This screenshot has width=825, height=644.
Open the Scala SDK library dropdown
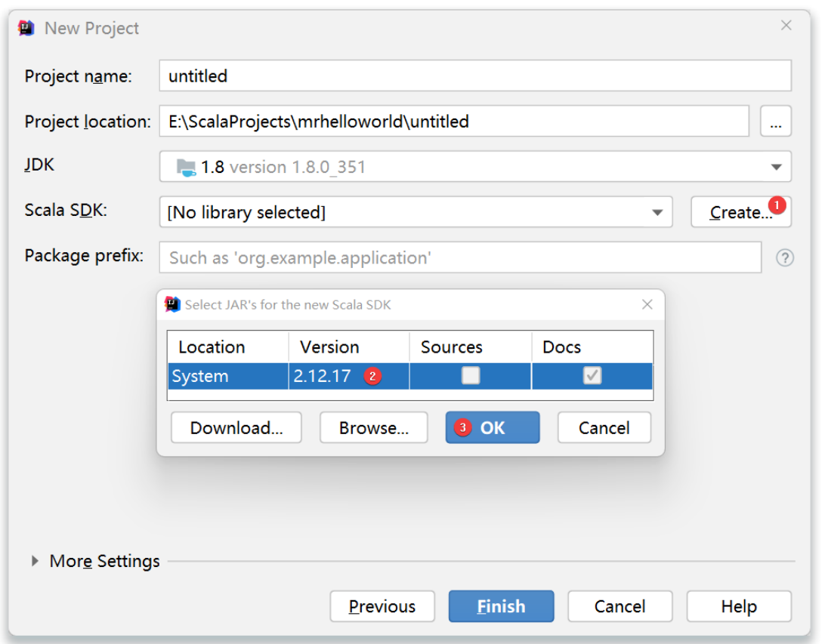(x=657, y=212)
